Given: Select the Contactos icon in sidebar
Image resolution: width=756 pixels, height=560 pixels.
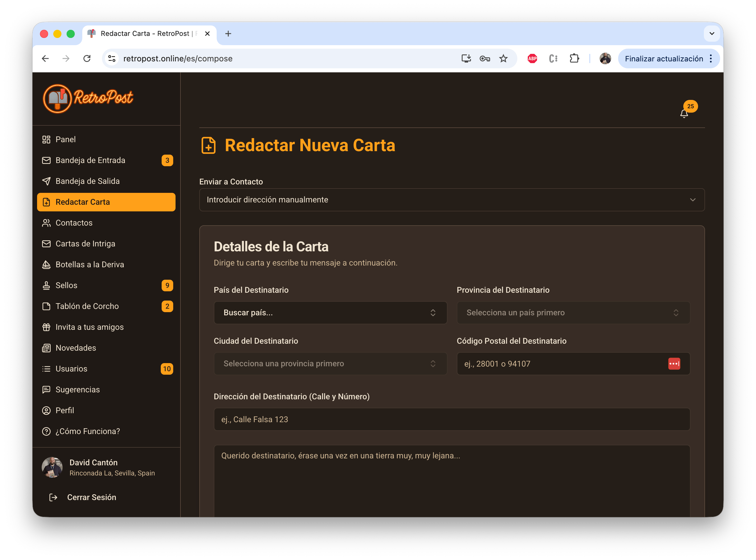Looking at the screenshot, I should 46,223.
